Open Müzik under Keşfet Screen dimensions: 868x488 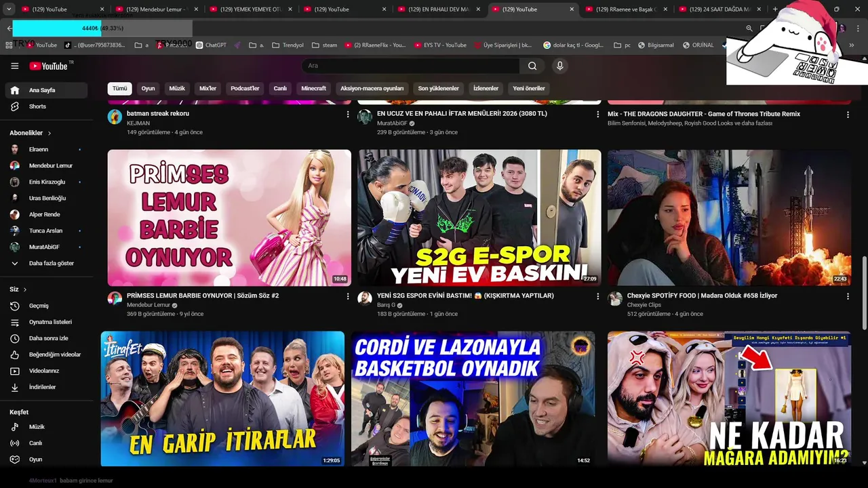(46, 427)
